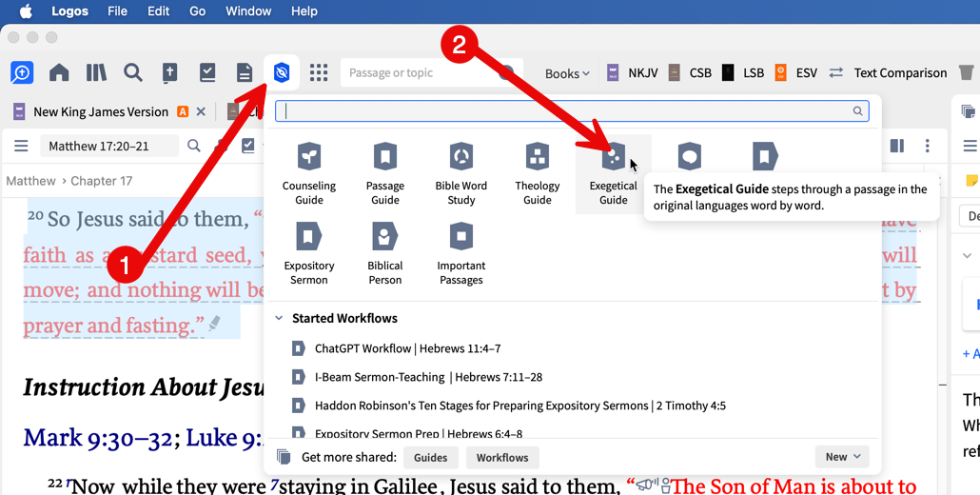This screenshot has height=495, width=980.
Task: Click the panel inline search magnifier
Action: (194, 147)
